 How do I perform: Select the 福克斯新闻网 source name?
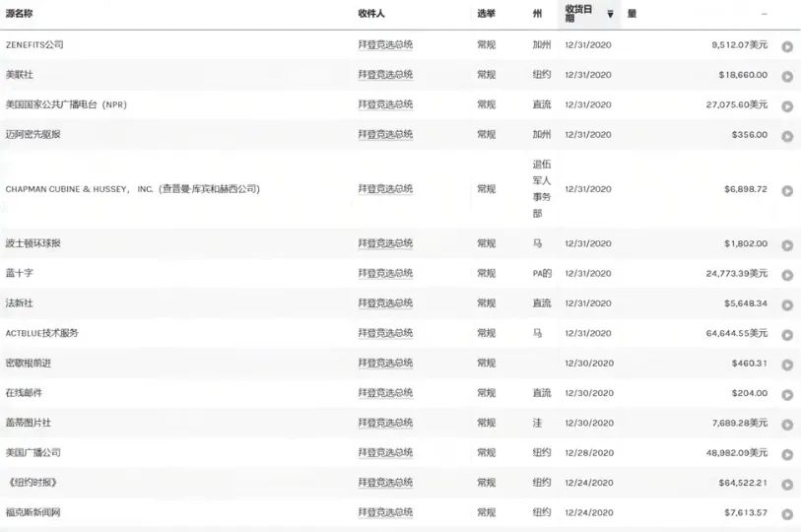click(33, 512)
